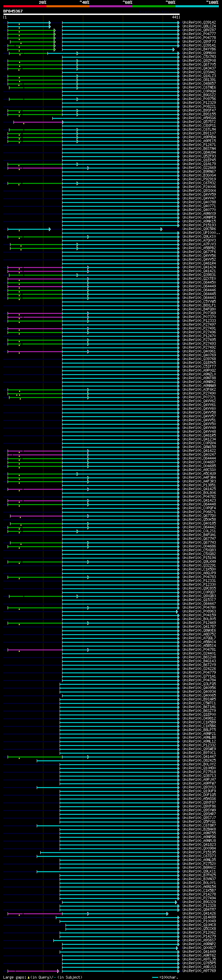Select hit label UniRef100_Q43437

tap(199, 68)
